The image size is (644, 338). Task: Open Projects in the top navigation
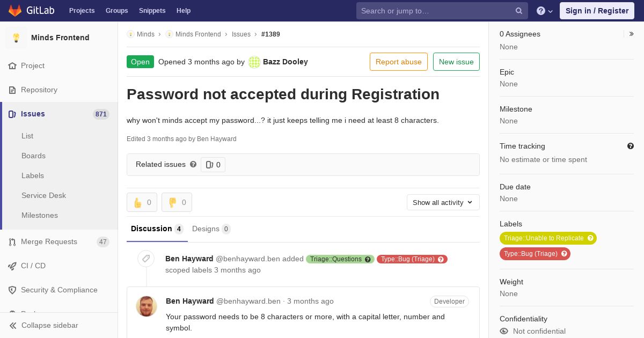pyautogui.click(x=82, y=11)
